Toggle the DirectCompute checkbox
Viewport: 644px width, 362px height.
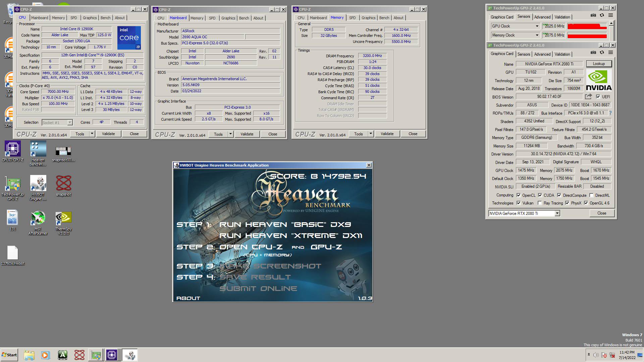pyautogui.click(x=559, y=195)
